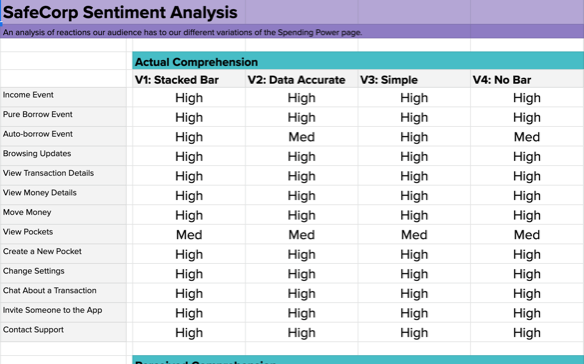The image size is (584, 364).
Task: Click the V4: No Bar column header
Action: tap(502, 80)
